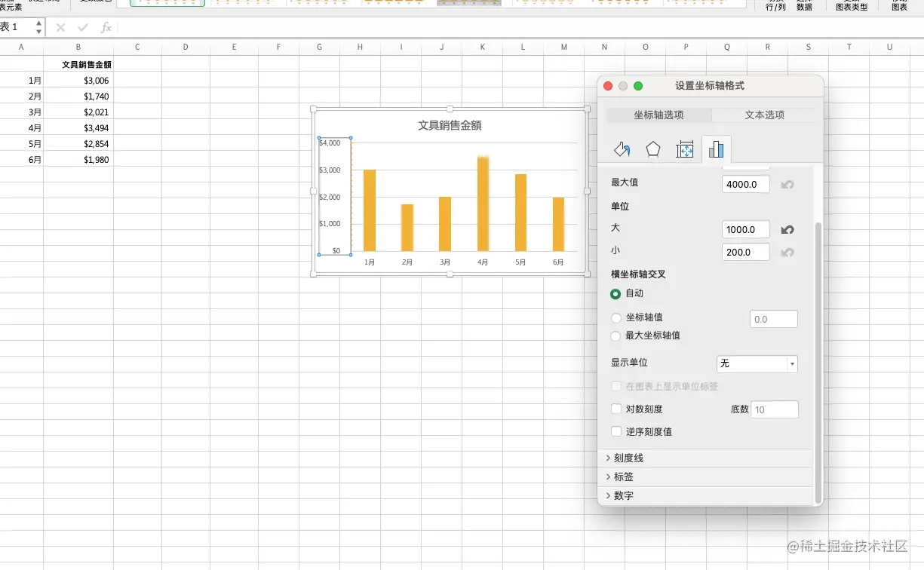This screenshot has width=924, height=570.
Task: Click the 最大值 field showing 4000.0
Action: coord(746,184)
